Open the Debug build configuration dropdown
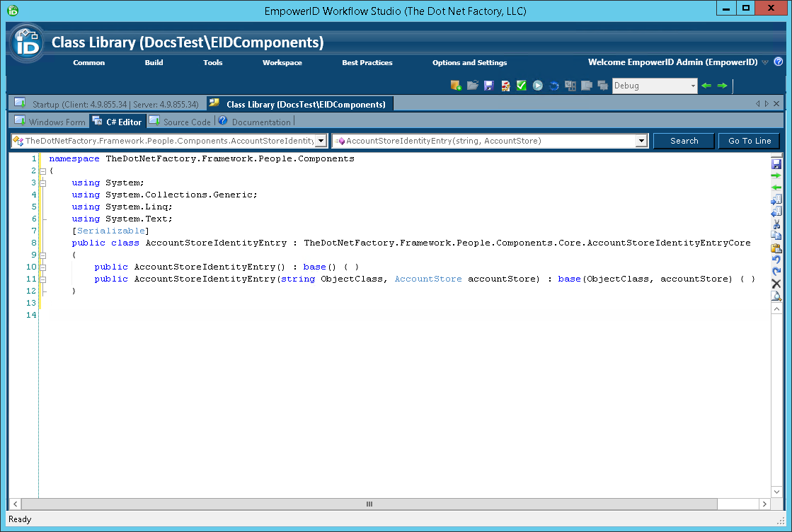792x532 pixels. pyautogui.click(x=693, y=86)
